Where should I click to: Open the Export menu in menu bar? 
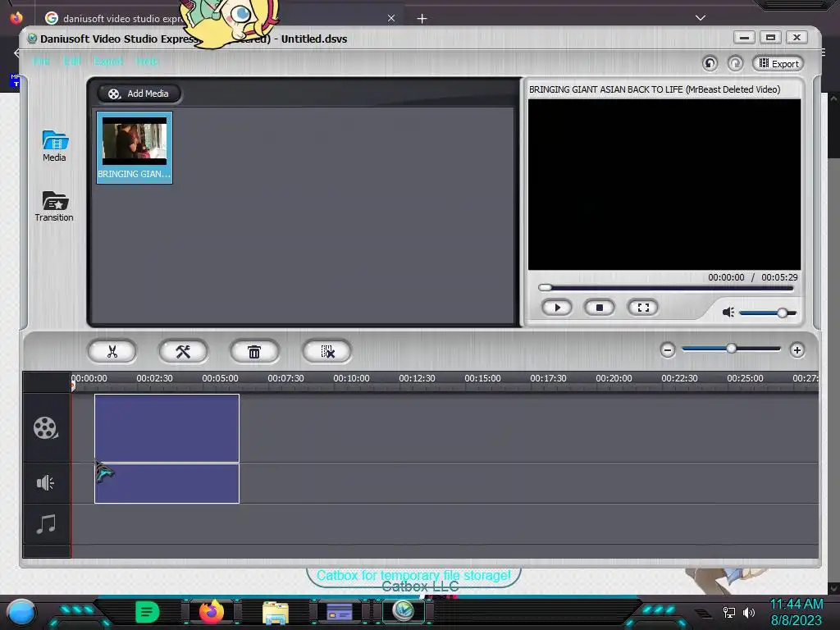point(108,61)
